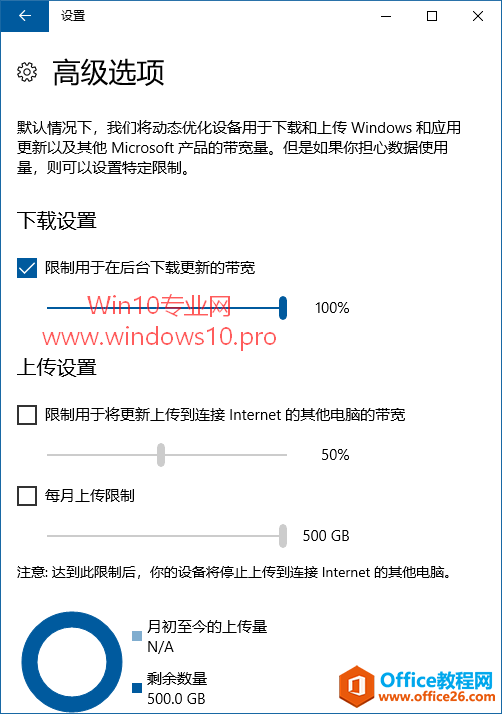Click the back arrow in title bar
The image size is (502, 714).
coord(25,16)
